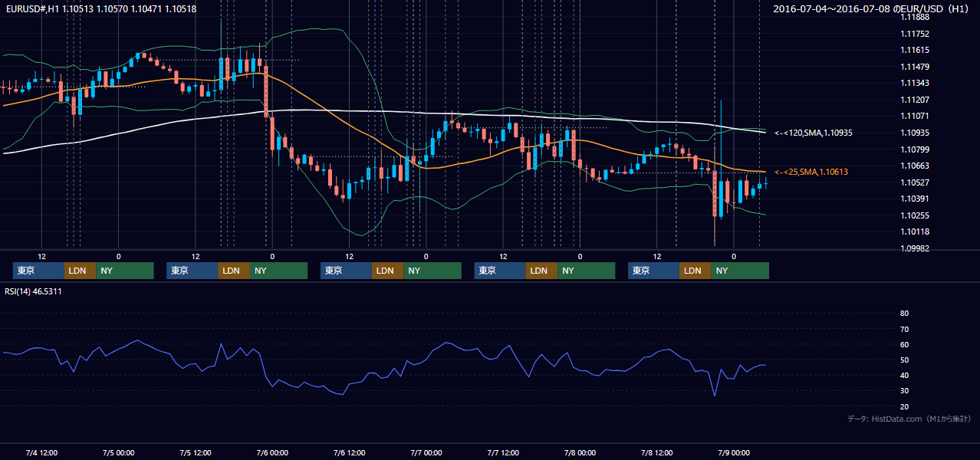Select the 120 SMA 1.10935 label
Screen dimensions: 980x460
pyautogui.click(x=814, y=133)
